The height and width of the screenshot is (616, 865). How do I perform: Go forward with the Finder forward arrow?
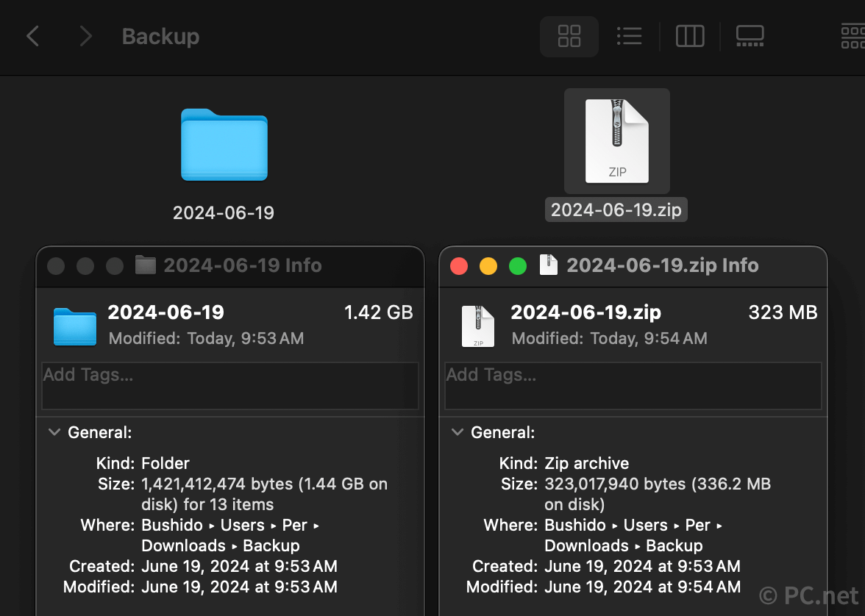click(85, 37)
